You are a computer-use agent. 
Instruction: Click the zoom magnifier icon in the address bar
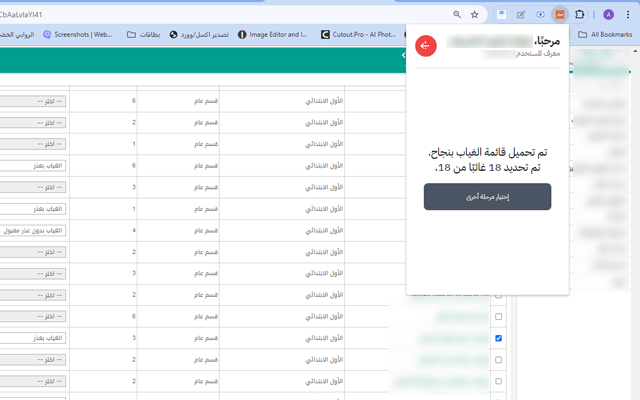click(x=457, y=15)
